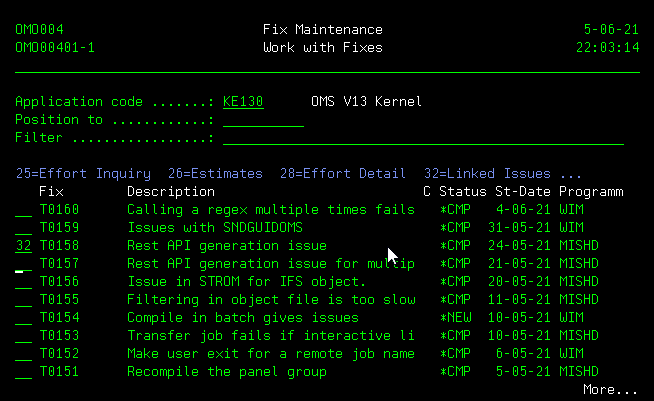Select the option field for fix T0151
This screenshot has width=654, height=401.
pos(23,372)
